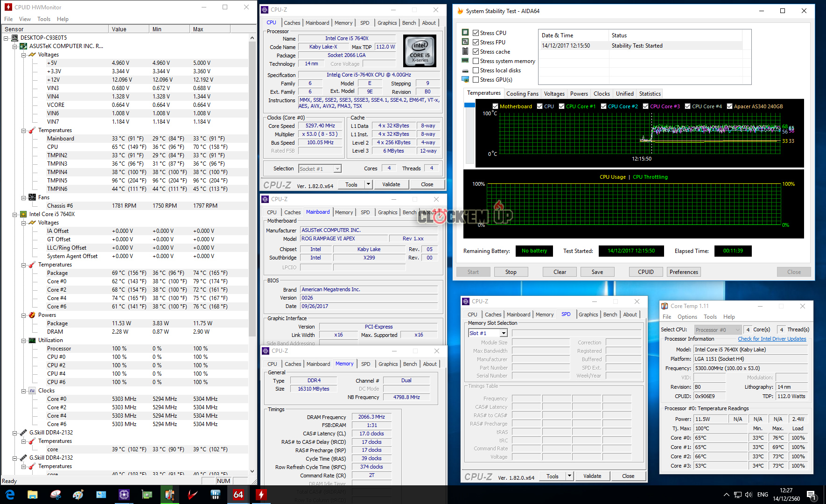Click the HWMonitor vertical scrollbar

(x=252, y=187)
